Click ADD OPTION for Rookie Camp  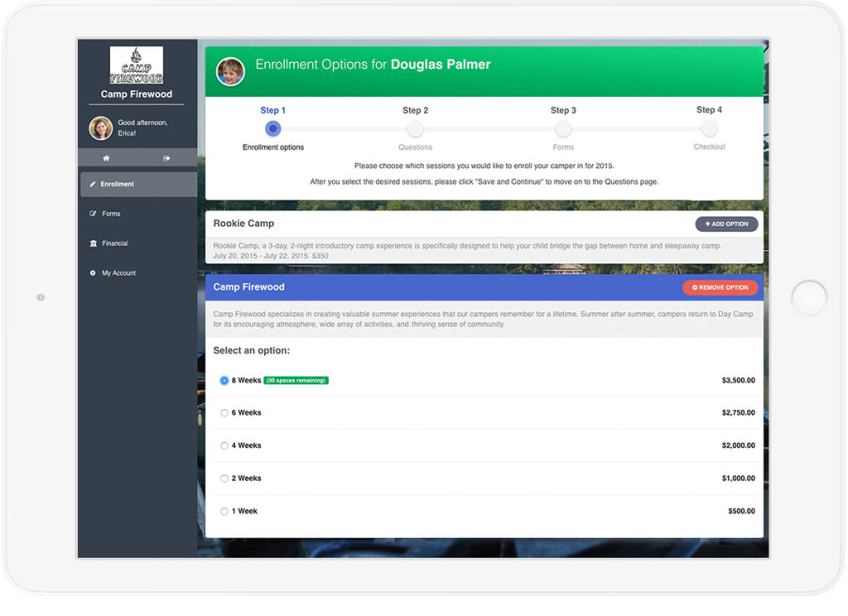click(726, 224)
